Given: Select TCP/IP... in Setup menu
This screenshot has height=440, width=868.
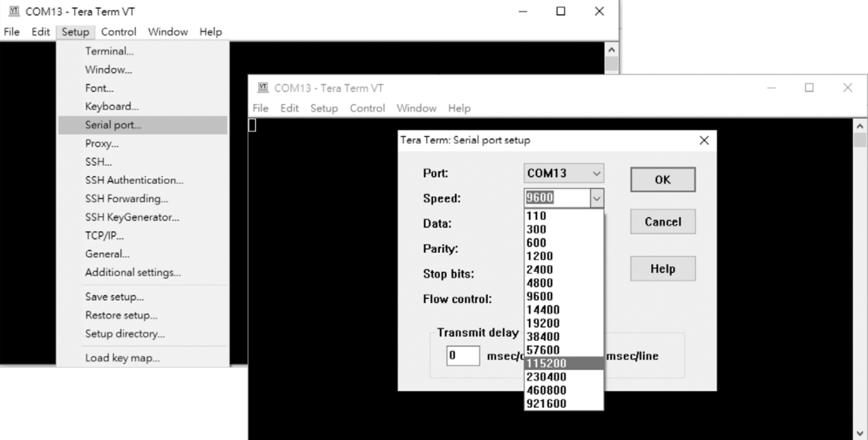Looking at the screenshot, I should [x=143, y=236].
